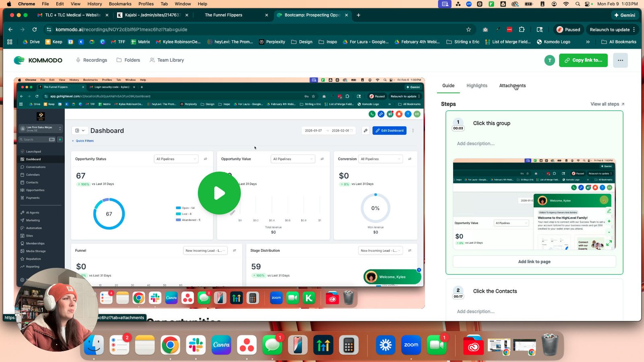Click the step 2 Add description field

tap(476, 311)
